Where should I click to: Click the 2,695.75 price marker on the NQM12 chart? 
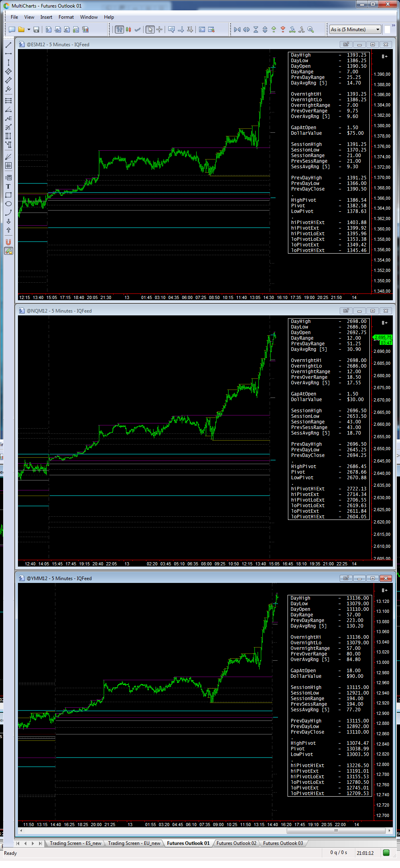383,337
